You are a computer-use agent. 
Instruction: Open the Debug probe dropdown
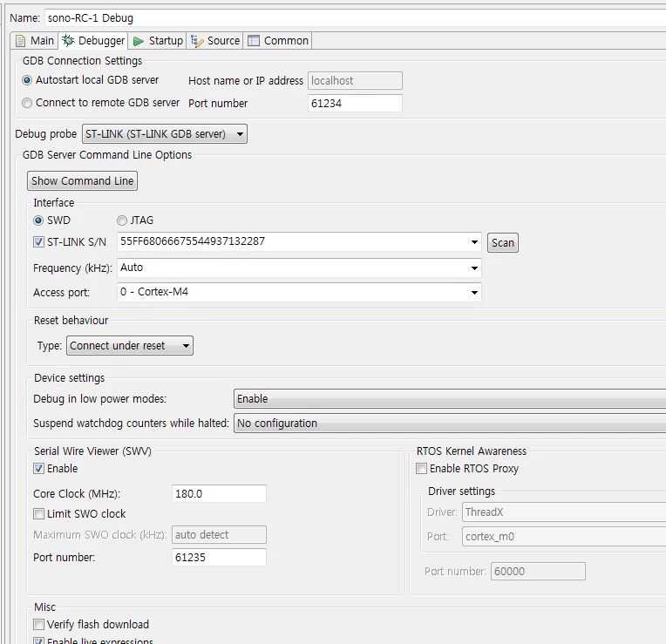[165, 133]
